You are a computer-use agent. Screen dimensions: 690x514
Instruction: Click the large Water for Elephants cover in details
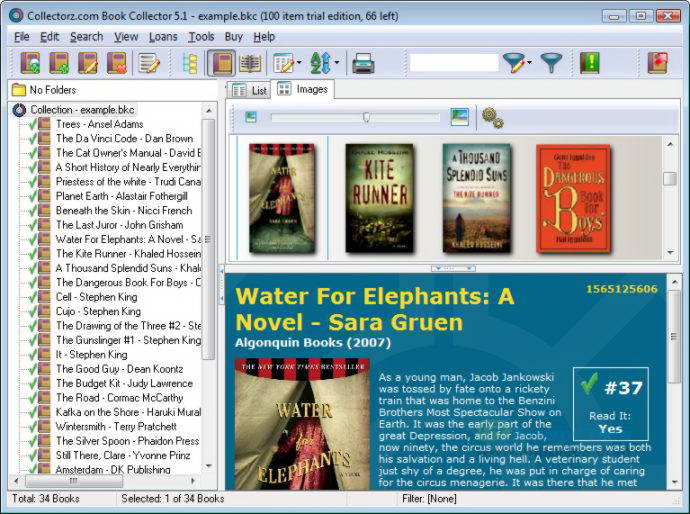(x=302, y=424)
